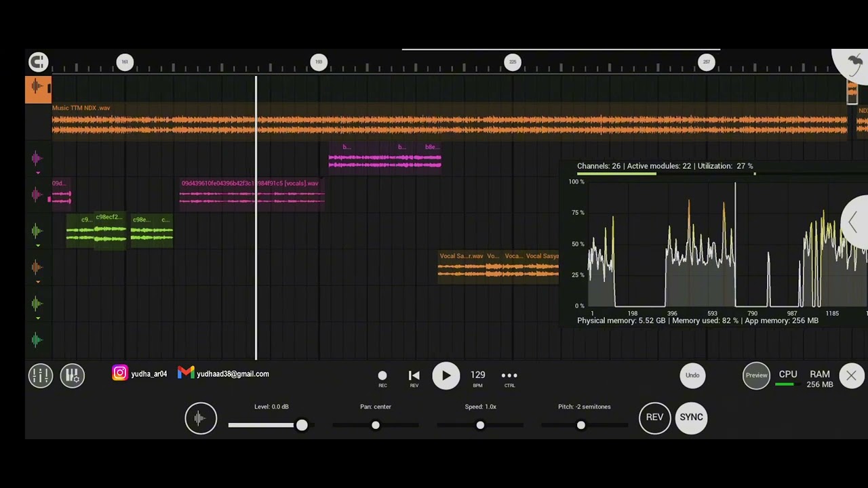The image size is (868, 488).
Task: Select the green track icon beside the c98ecf2 clips
Action: (37, 231)
